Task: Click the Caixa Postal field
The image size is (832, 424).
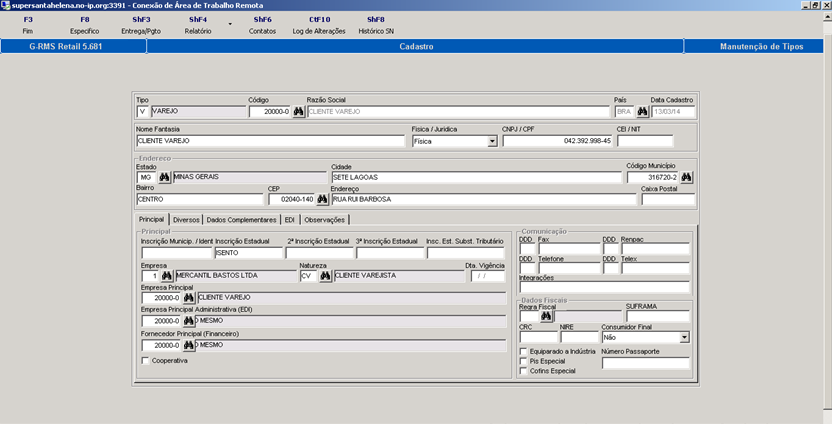Action: pos(668,200)
